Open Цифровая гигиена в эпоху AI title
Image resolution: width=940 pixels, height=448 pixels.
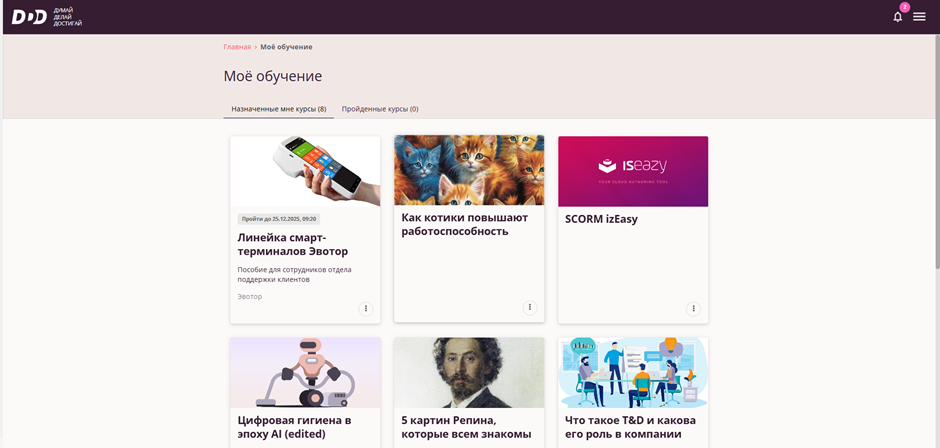click(294, 427)
